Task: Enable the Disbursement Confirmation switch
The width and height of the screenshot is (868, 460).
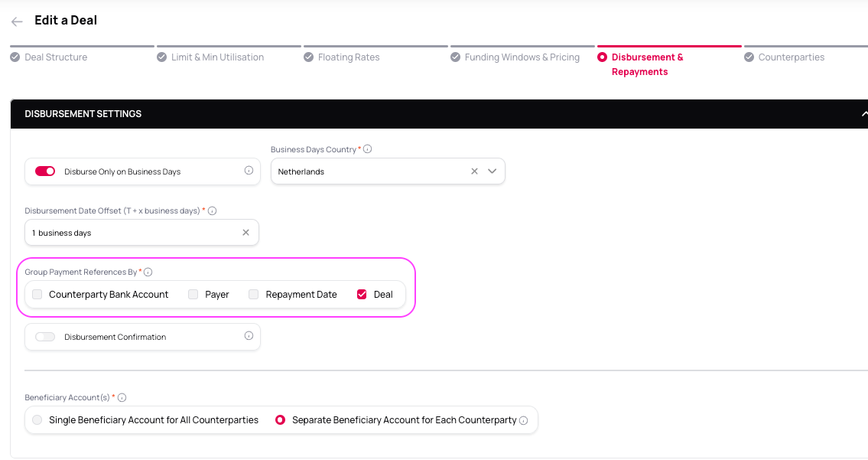Action: (x=45, y=337)
